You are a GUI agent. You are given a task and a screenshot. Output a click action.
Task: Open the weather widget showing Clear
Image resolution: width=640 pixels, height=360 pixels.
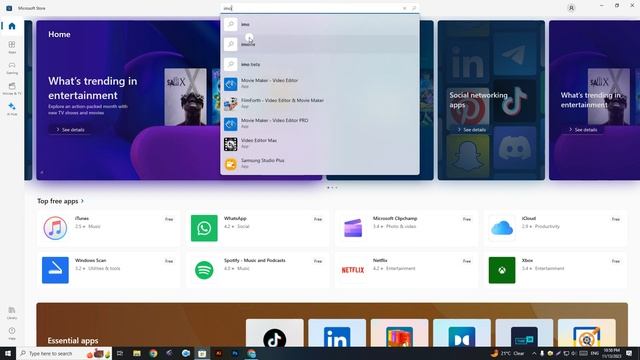[507, 353]
